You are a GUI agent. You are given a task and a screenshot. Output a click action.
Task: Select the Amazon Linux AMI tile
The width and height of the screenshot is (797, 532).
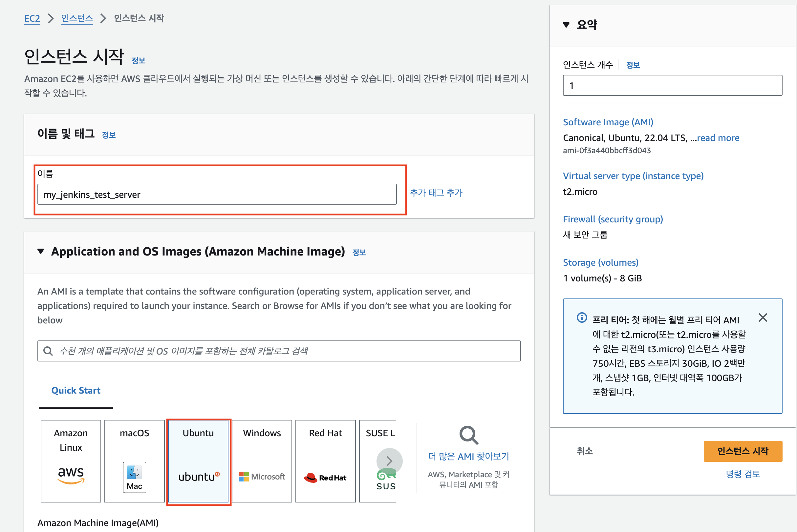click(x=71, y=460)
